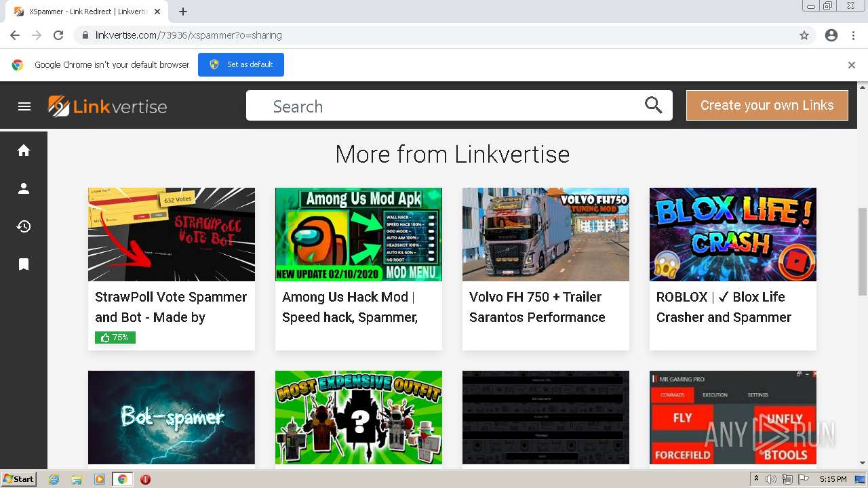This screenshot has height=488, width=868.
Task: Launch Internet Explorer from taskbar
Action: coord(54,479)
